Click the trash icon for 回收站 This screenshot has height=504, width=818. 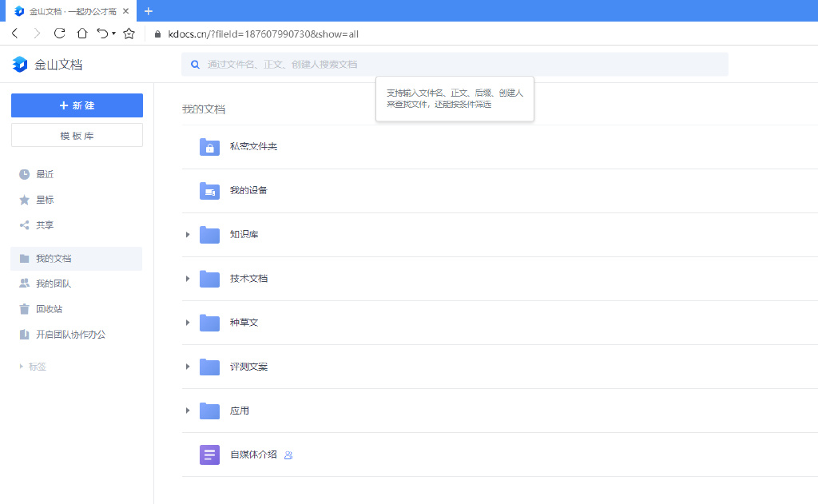[x=24, y=309]
